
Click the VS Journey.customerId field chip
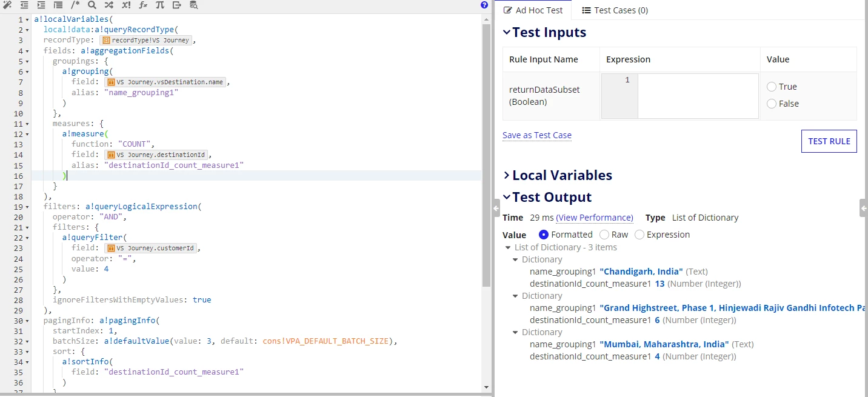coord(152,248)
